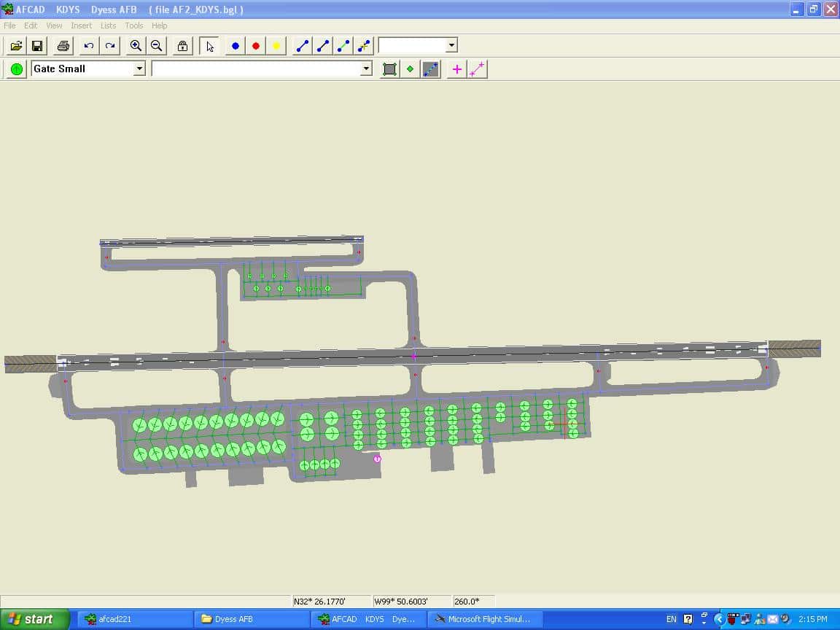This screenshot has height=630, width=840.
Task: Click the green parking spot circle icon
Action: tap(17, 69)
